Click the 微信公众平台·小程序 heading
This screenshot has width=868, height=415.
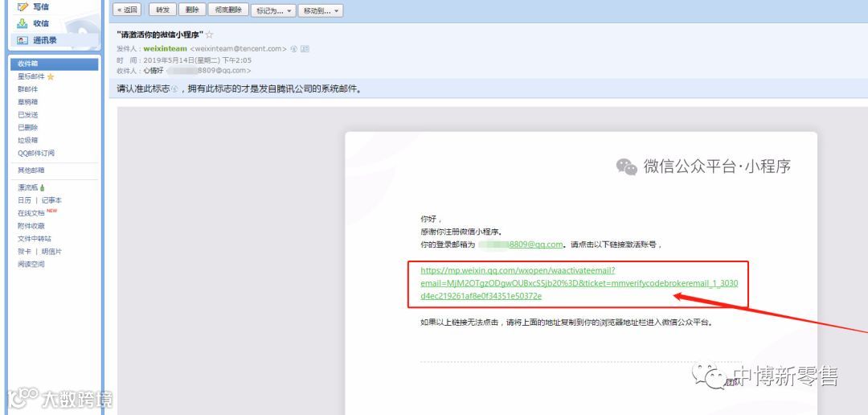pos(717,166)
